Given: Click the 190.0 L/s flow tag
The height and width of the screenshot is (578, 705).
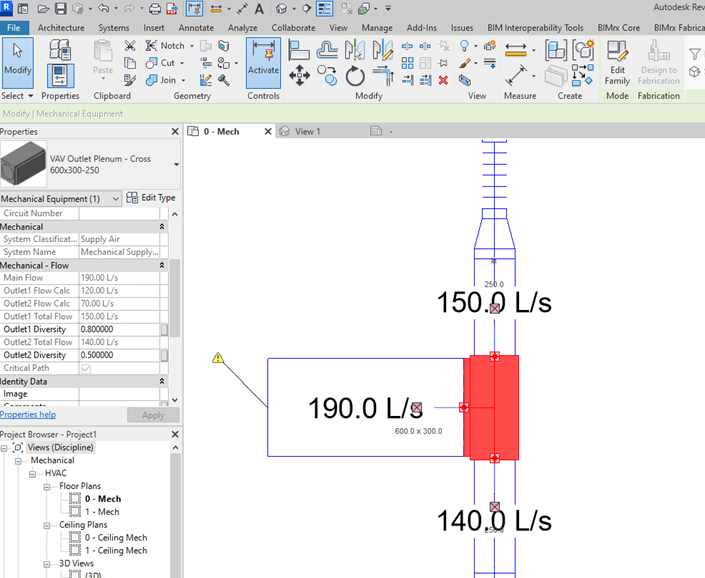Looking at the screenshot, I should coord(365,408).
